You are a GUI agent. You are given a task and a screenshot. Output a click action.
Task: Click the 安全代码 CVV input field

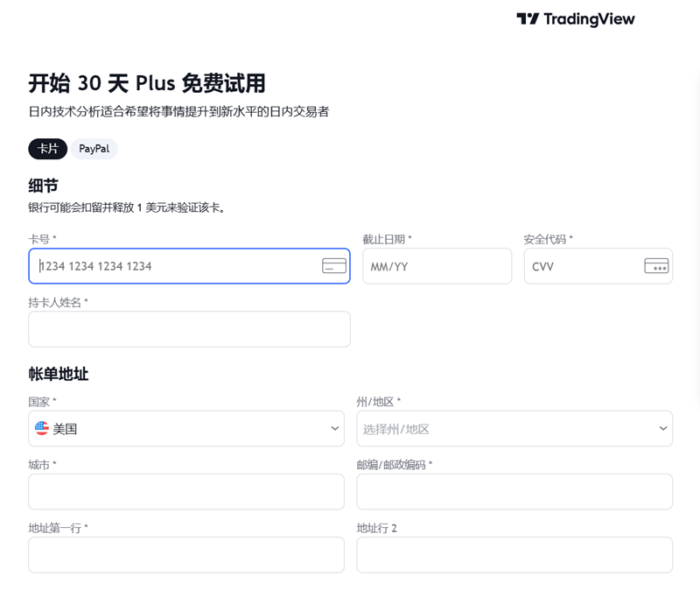coord(582,266)
